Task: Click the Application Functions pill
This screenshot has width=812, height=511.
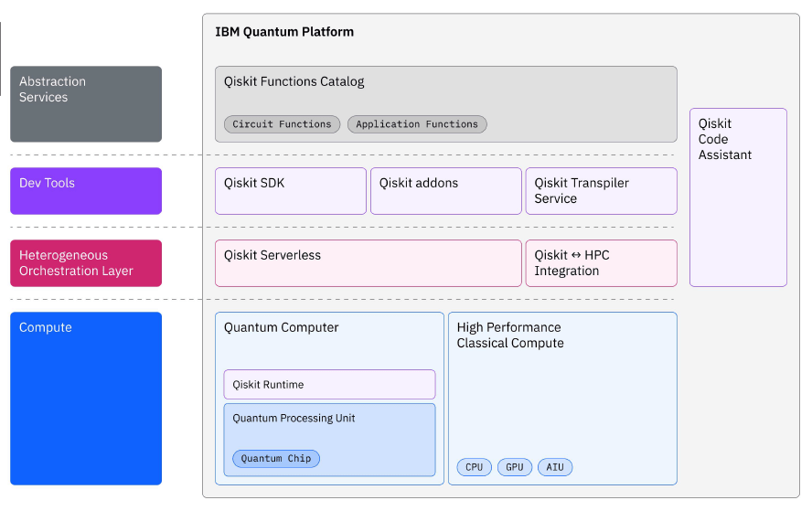Action: [417, 124]
